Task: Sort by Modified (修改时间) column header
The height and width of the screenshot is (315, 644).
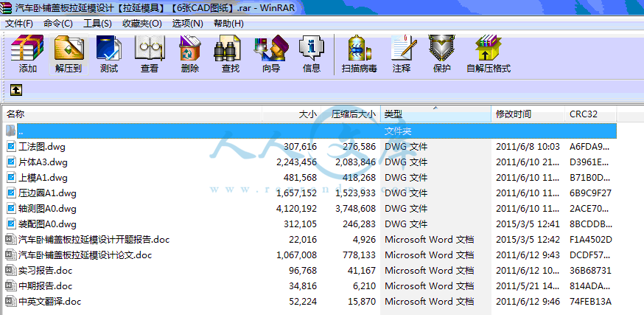Action: tap(528, 114)
